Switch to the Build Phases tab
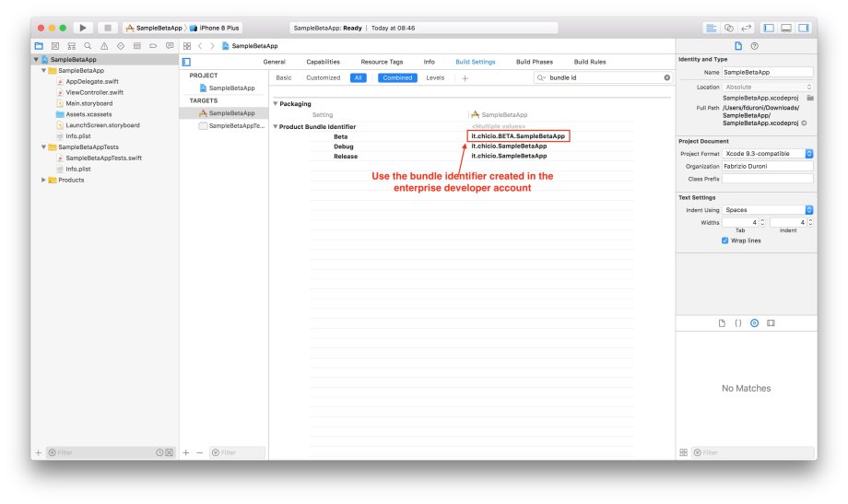 point(535,62)
